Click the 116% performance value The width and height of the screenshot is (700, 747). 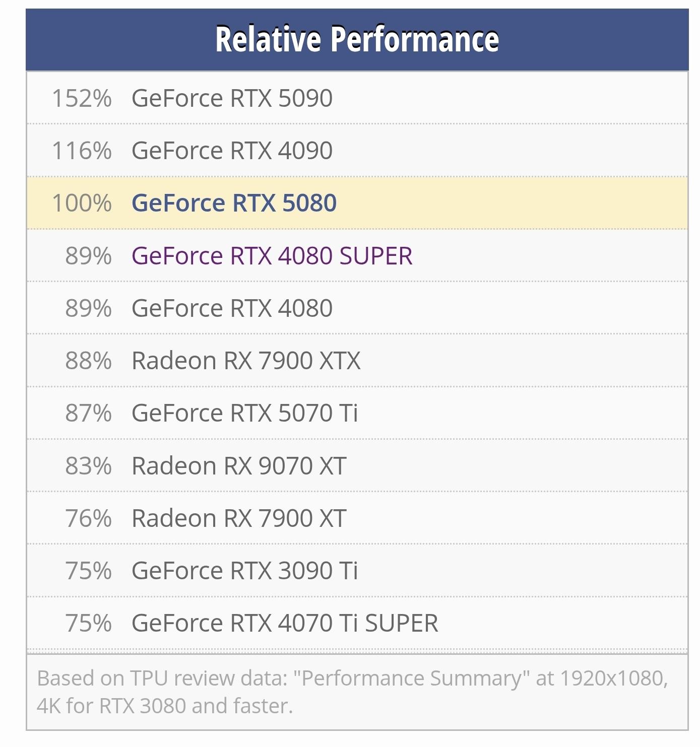click(x=82, y=151)
